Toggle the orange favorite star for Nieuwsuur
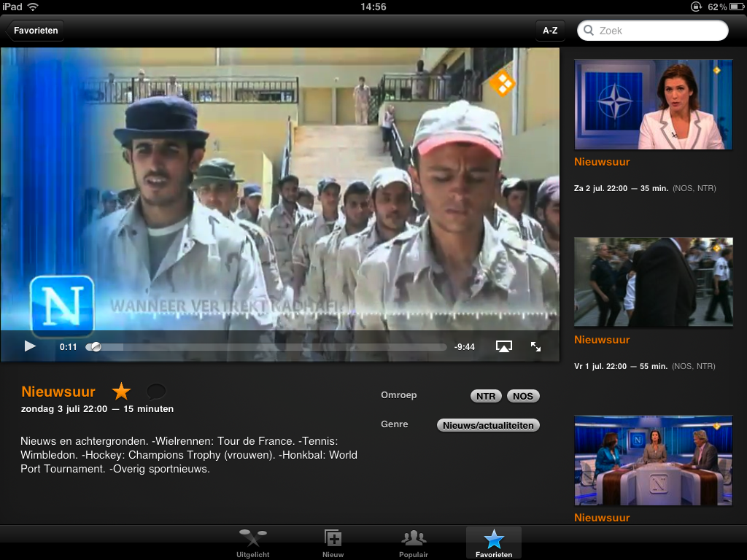Image resolution: width=747 pixels, height=560 pixels. point(121,392)
